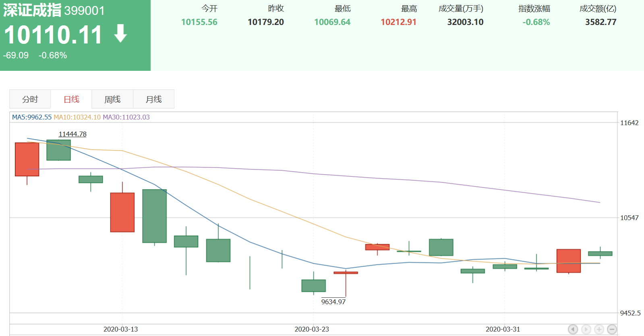Click the 2020-03-23 date label on axis
Screen dimensions: 644x336
312,329
